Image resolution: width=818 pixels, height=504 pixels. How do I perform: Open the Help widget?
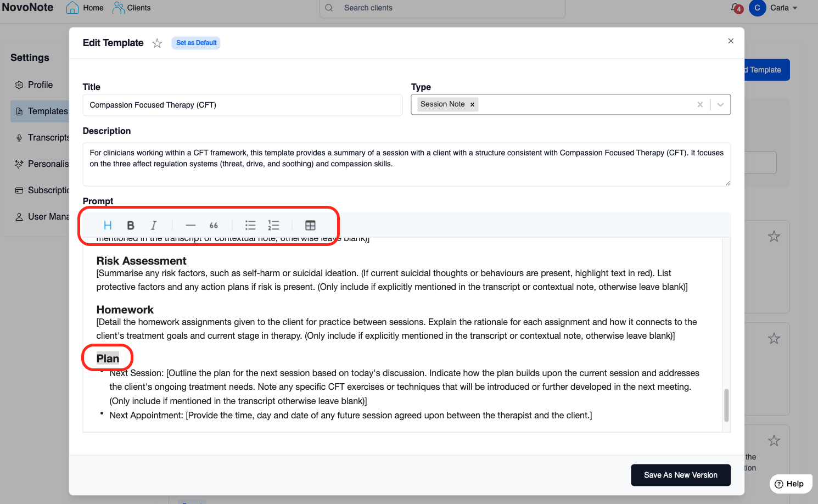pos(790,484)
